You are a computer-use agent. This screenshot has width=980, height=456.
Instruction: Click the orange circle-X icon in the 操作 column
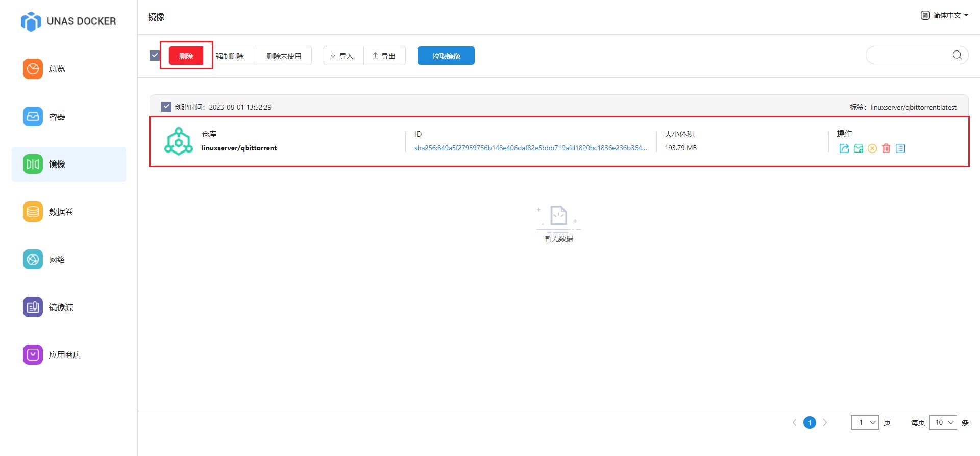tap(872, 148)
